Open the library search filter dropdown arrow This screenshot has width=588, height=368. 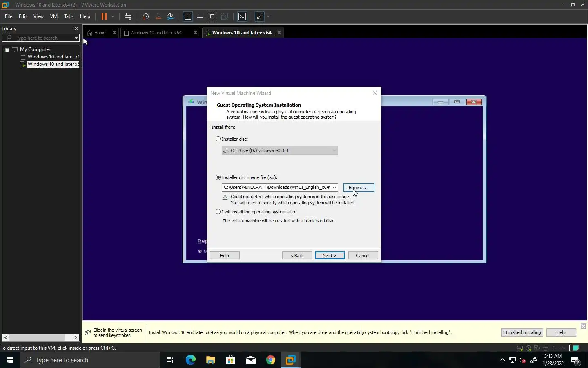click(x=76, y=38)
